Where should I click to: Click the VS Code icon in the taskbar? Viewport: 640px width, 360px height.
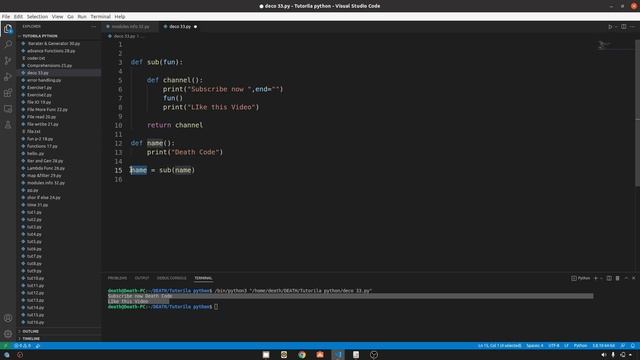coord(338,355)
